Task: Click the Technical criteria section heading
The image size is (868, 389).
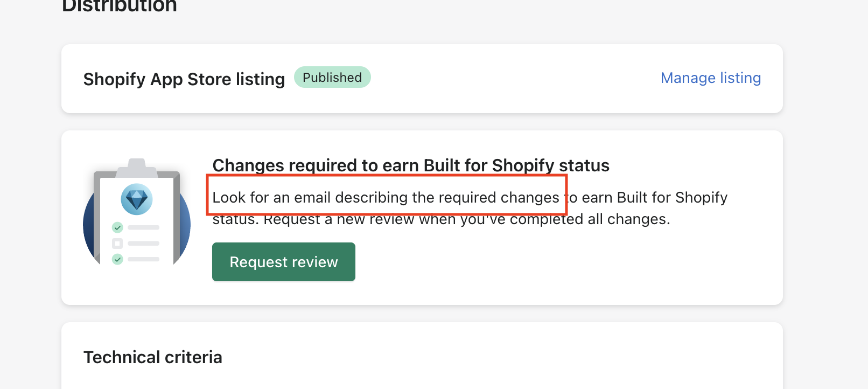Action: tap(153, 357)
